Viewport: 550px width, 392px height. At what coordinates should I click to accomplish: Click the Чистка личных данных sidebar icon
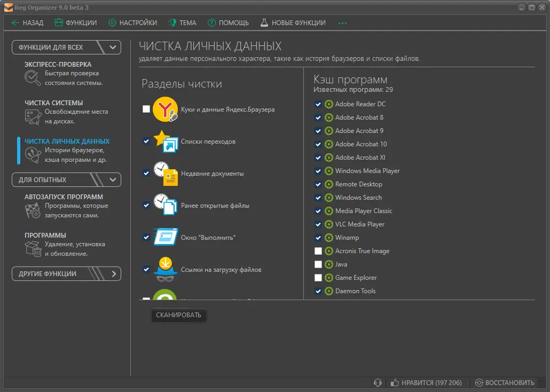[33, 155]
